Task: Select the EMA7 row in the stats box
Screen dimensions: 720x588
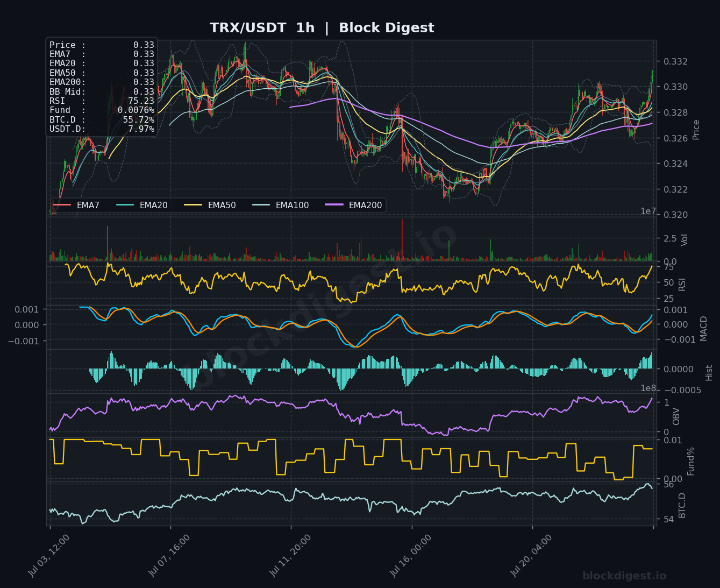Action: pos(102,54)
